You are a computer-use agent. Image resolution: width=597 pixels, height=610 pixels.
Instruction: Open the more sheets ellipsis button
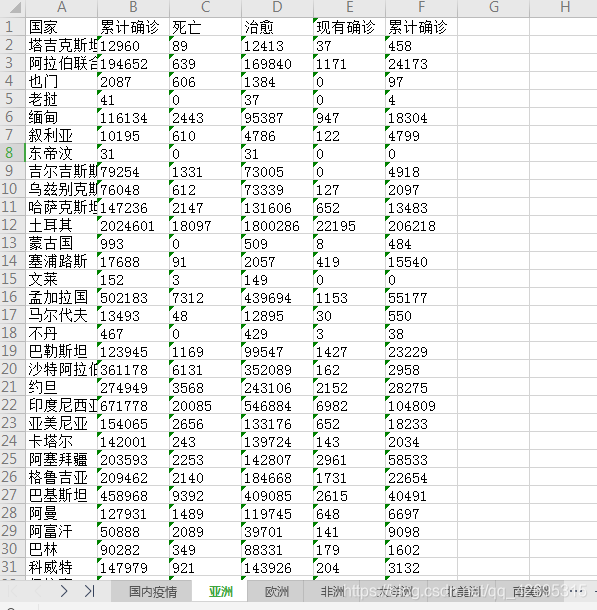click(x=576, y=591)
